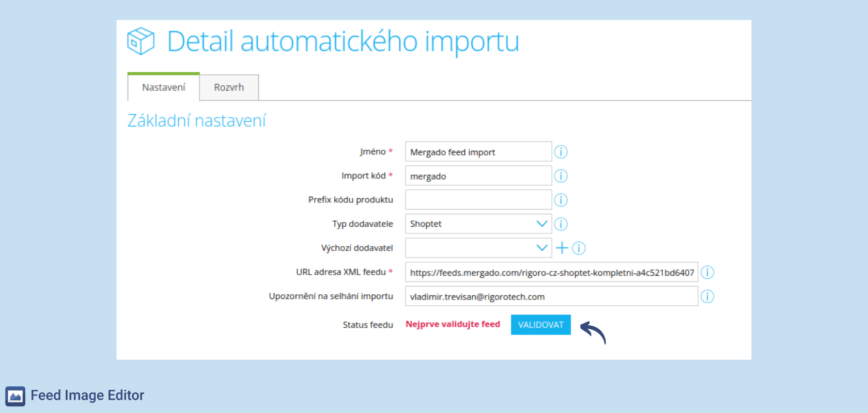This screenshot has width=868, height=413.
Task: Click the 'Feed Image Editor' caption text
Action: 87,395
